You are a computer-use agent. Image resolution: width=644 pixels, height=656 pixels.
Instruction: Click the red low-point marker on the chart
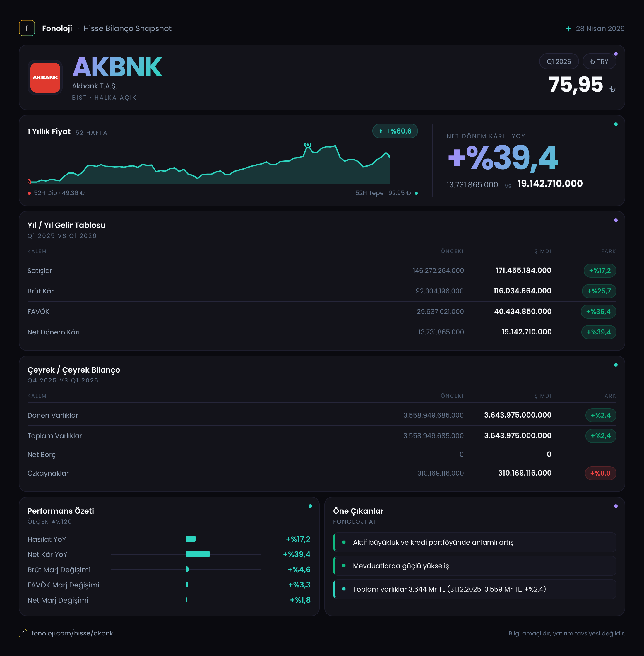29,182
